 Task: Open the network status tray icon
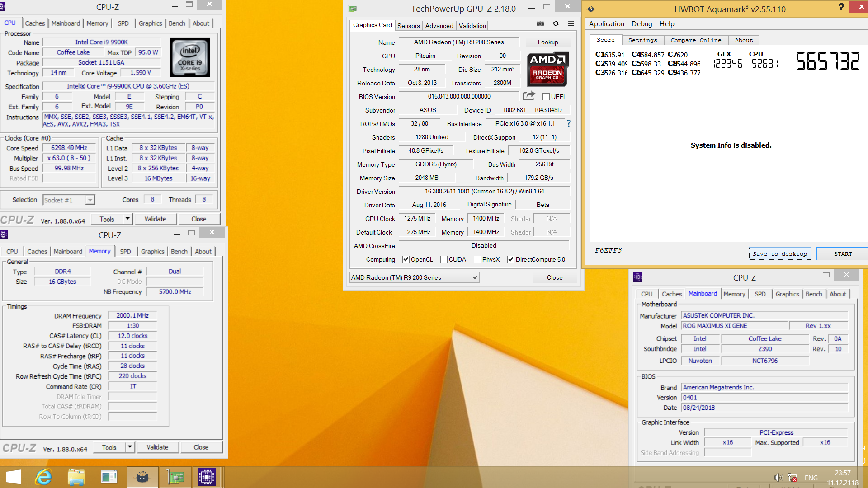click(793, 478)
